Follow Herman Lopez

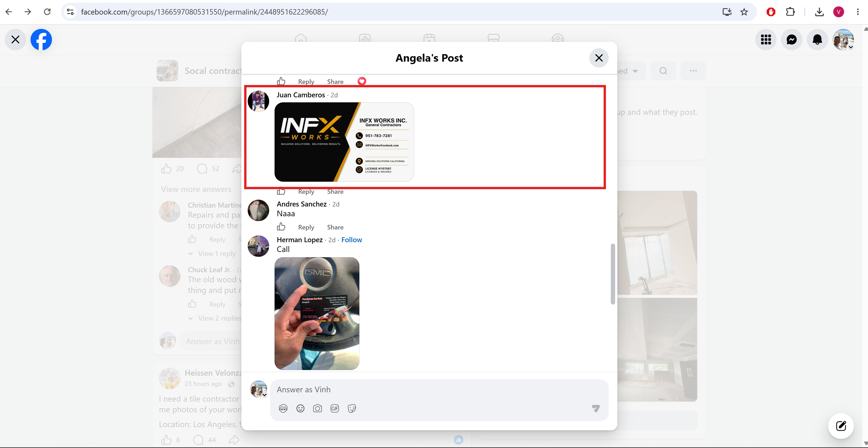[x=352, y=240]
